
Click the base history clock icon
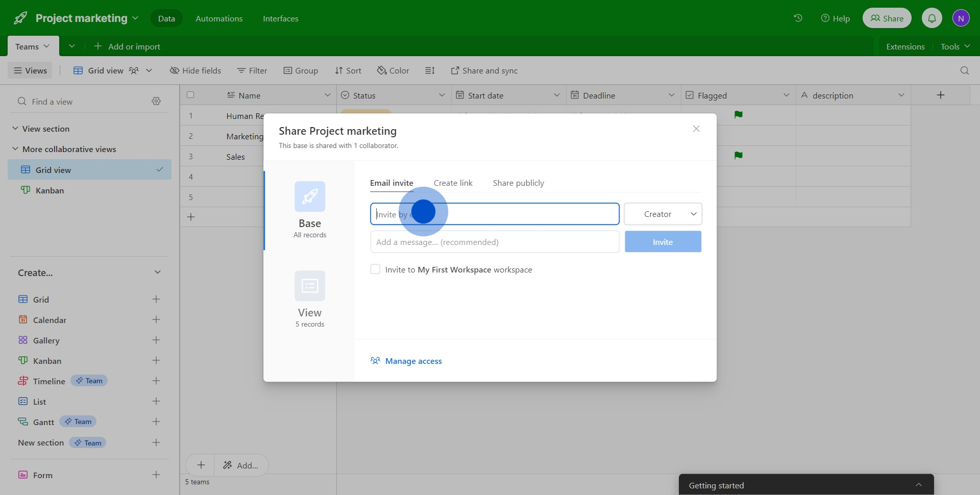798,18
